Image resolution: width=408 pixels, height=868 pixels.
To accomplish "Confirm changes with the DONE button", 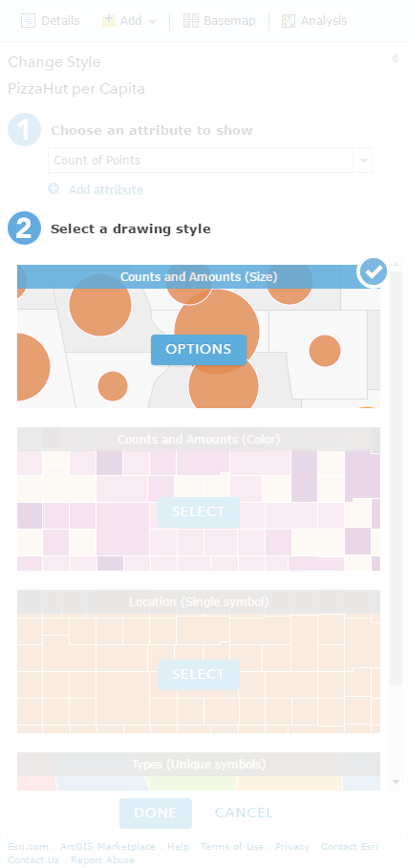I will (x=156, y=813).
